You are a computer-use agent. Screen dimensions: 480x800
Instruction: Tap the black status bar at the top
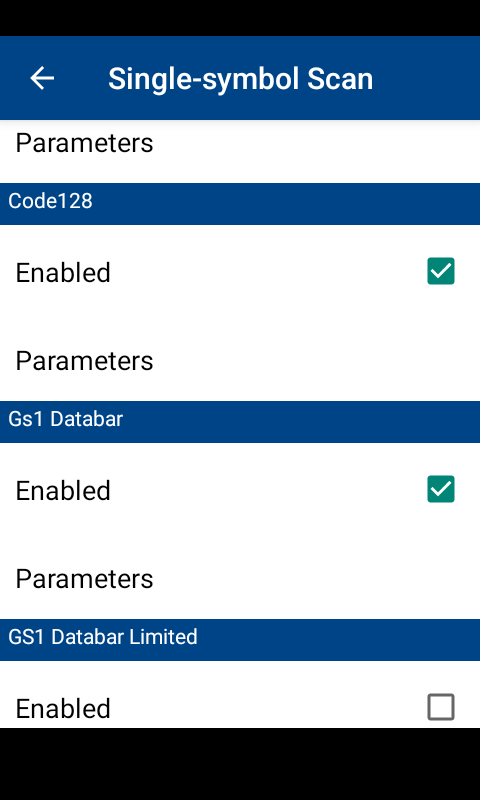click(240, 18)
